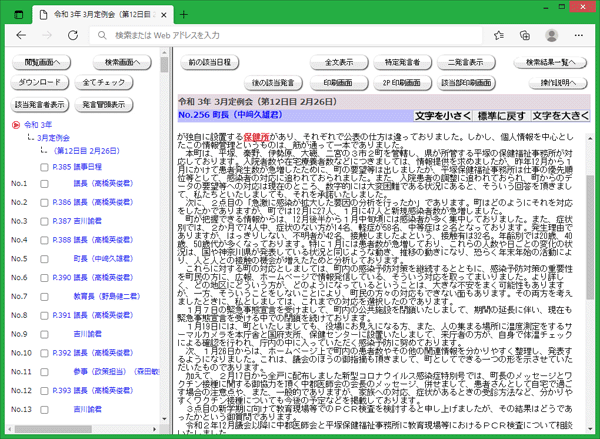Open 町長（中﨑久雄君） link in No.5 row
Screen dimensions: 600x439
pyautogui.click(x=103, y=259)
